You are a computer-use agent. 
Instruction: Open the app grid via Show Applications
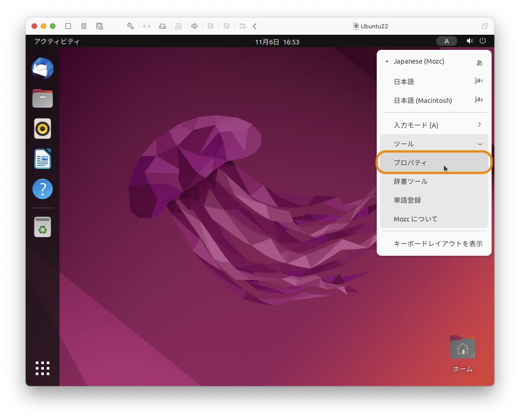pos(43,368)
